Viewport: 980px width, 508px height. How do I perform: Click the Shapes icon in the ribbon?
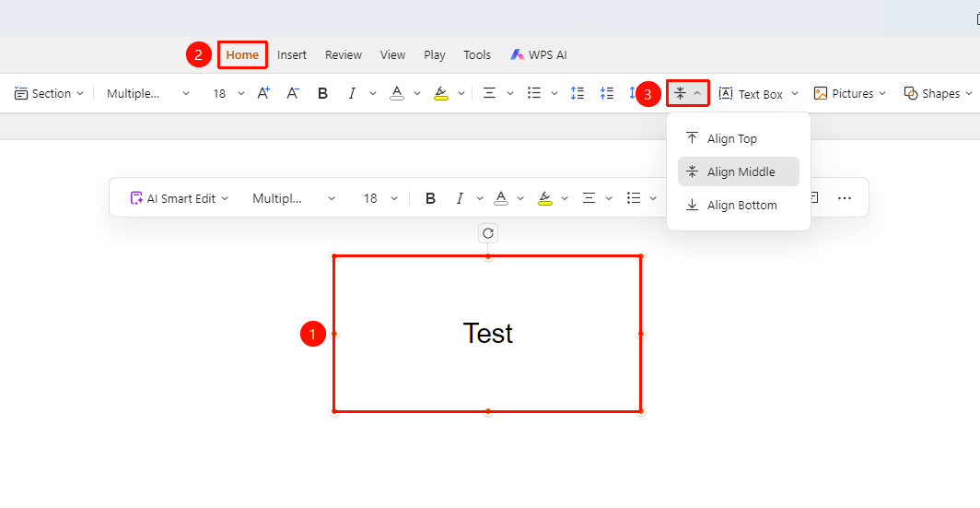coord(911,93)
